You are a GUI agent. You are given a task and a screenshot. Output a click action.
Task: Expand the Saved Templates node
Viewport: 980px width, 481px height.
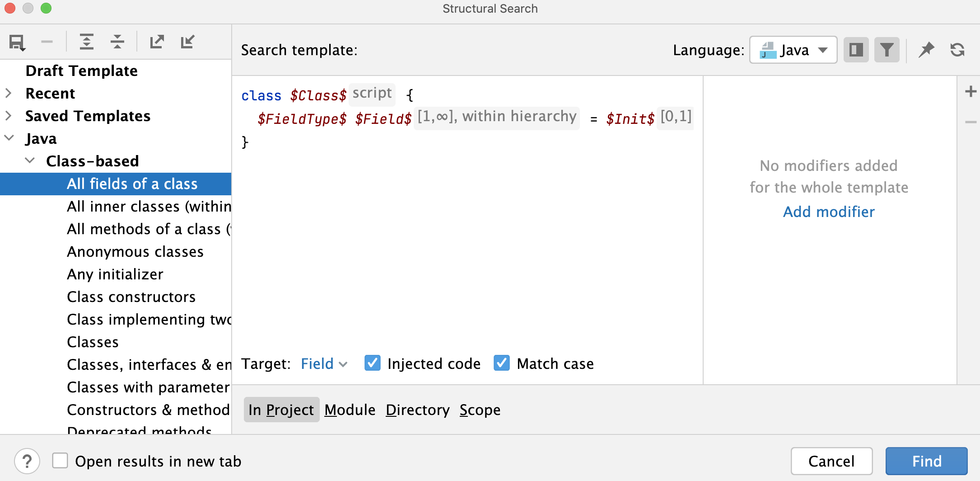[9, 116]
